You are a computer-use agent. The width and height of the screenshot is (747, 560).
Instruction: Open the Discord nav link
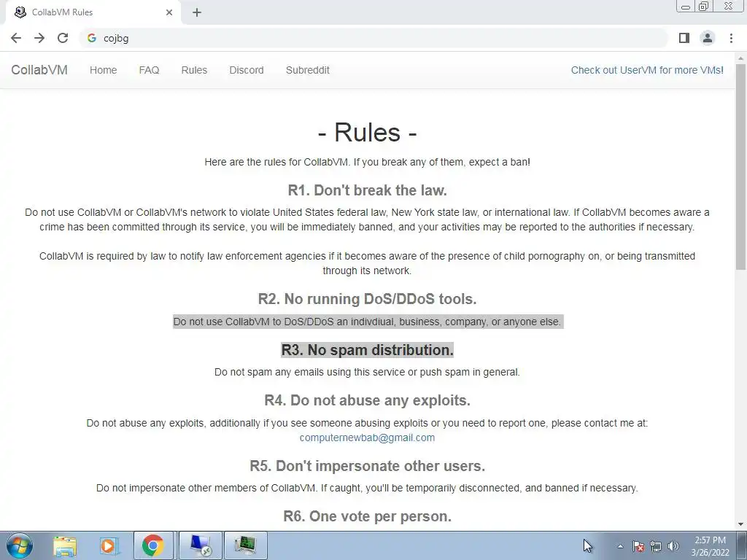(x=247, y=70)
